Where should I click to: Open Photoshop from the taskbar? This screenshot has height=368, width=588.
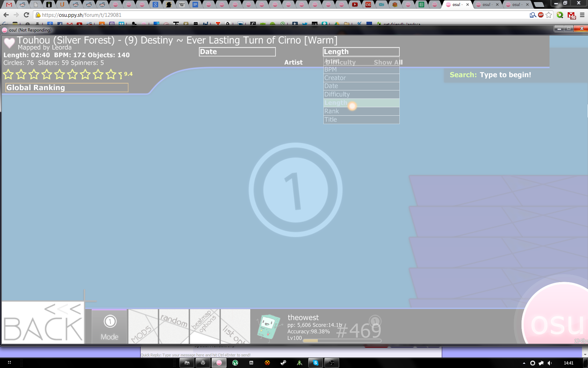pos(251,363)
